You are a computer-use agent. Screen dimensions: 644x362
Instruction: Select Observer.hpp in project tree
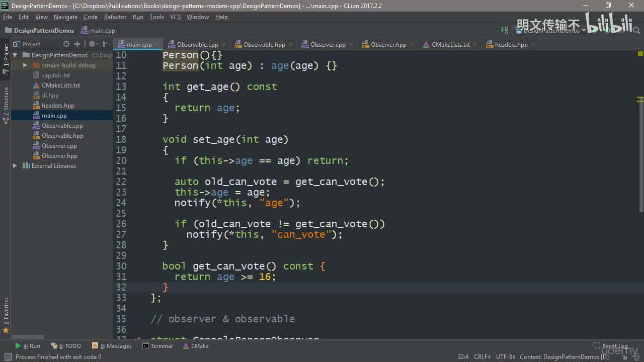[59, 156]
